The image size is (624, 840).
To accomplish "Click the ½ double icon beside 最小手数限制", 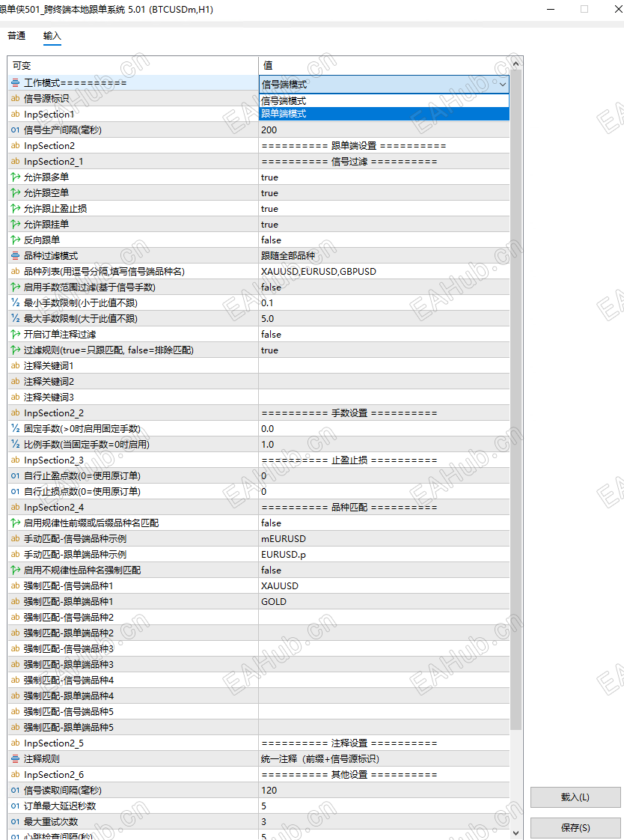I will pos(15,302).
